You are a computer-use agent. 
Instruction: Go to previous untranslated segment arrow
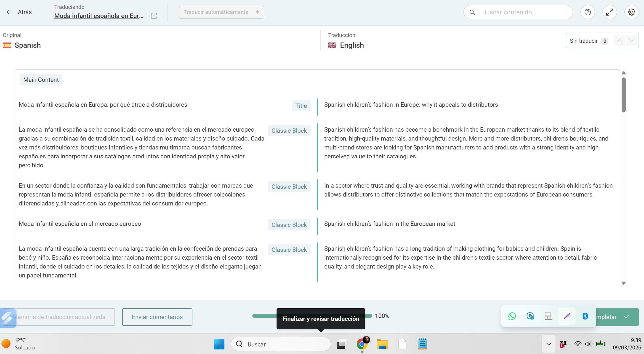[620, 40]
